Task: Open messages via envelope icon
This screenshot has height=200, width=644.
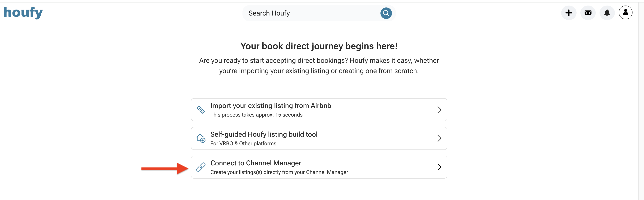Action: click(x=588, y=13)
